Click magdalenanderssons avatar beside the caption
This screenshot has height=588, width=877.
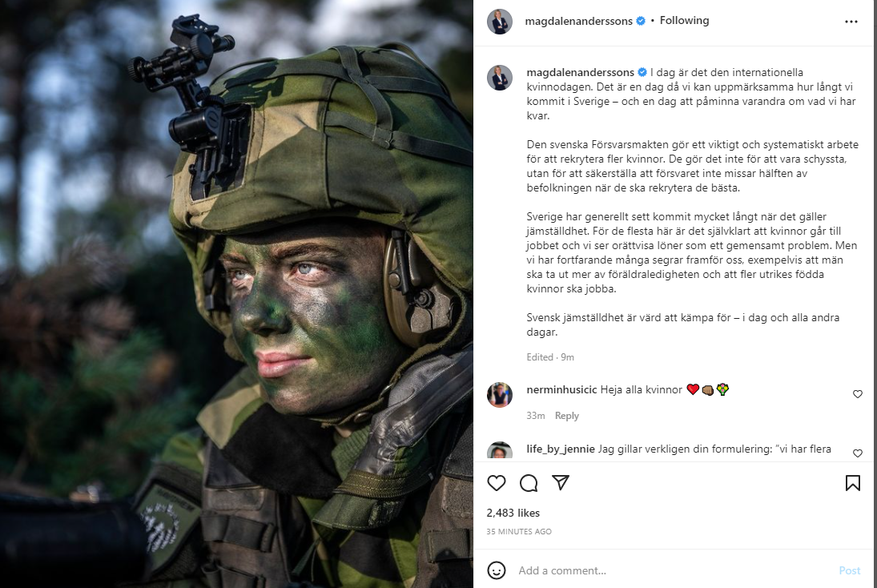coord(500,78)
